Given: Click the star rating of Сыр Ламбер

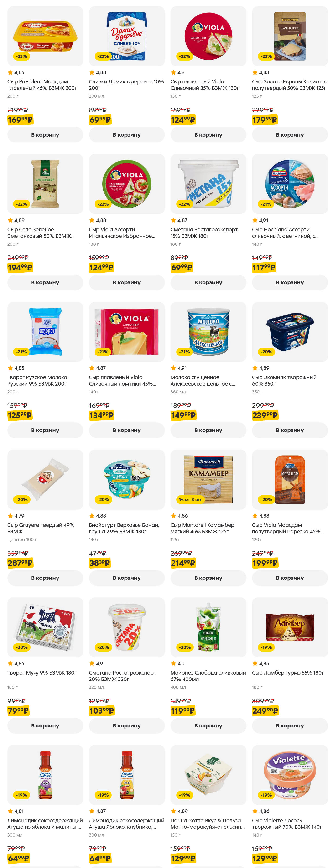Looking at the screenshot, I should point(260,663).
